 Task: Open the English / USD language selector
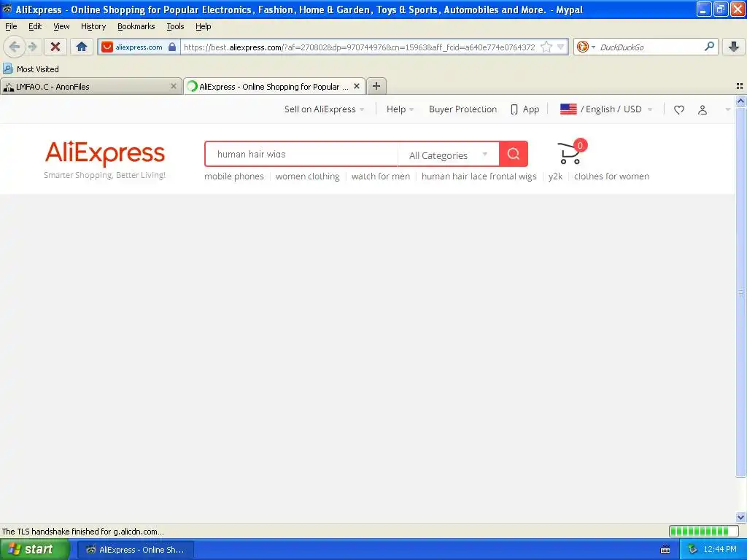click(606, 109)
